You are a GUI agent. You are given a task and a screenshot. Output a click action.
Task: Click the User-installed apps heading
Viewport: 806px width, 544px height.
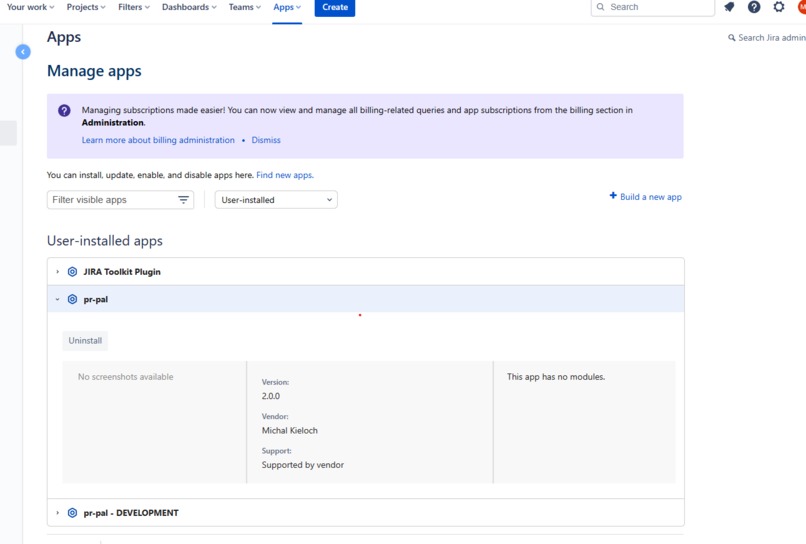pos(105,241)
